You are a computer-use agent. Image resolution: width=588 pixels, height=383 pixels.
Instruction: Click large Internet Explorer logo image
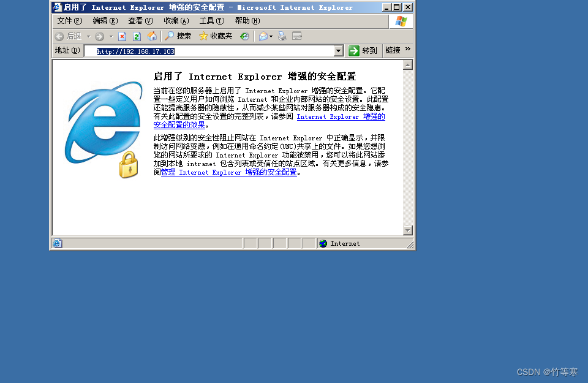[104, 129]
